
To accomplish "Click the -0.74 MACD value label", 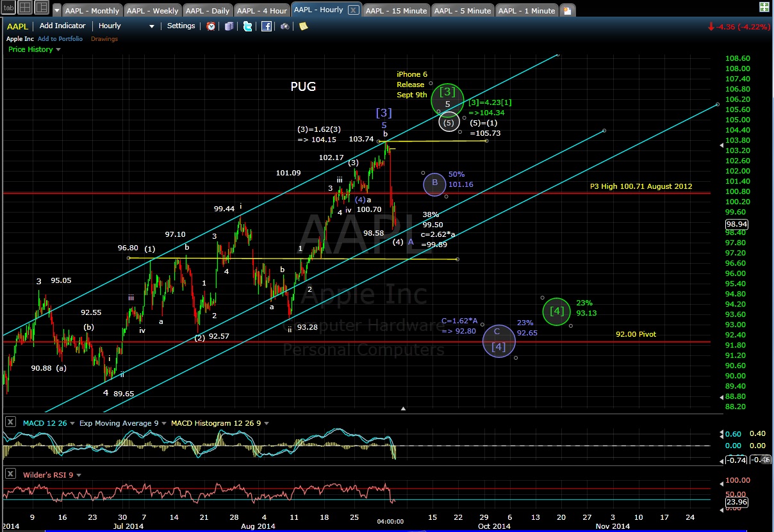I will pyautogui.click(x=735, y=460).
